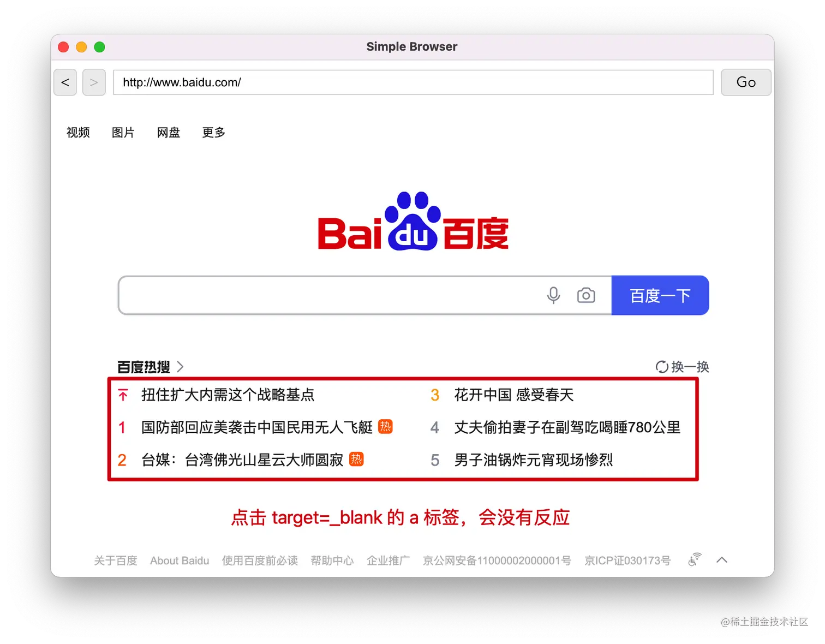Image resolution: width=825 pixels, height=644 pixels.
Task: Open camera image search icon
Action: click(586, 295)
